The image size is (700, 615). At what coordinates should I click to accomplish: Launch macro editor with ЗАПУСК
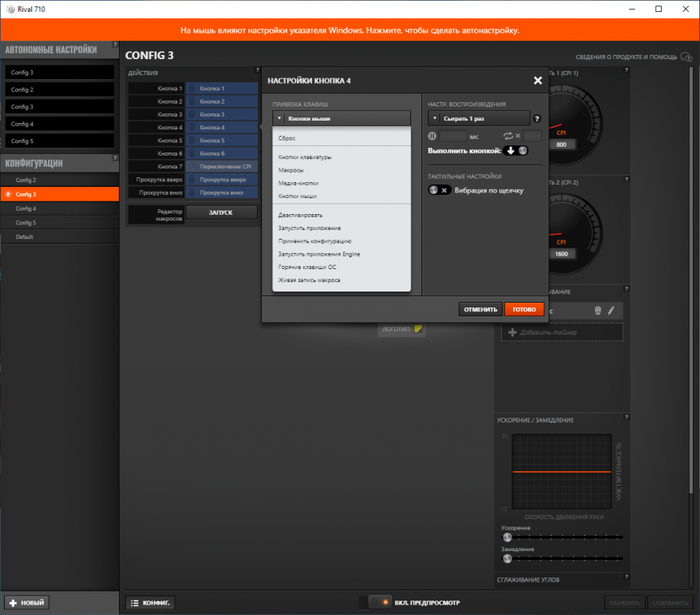[221, 212]
